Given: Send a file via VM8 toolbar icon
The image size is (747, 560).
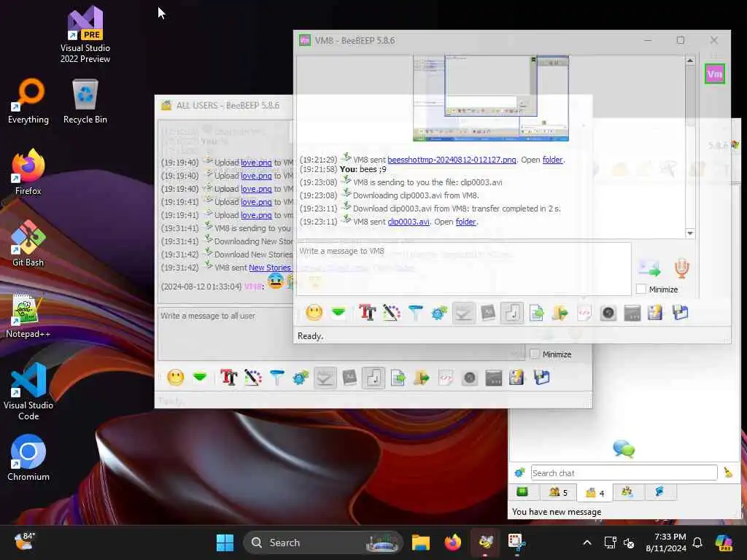Looking at the screenshot, I should [536, 313].
